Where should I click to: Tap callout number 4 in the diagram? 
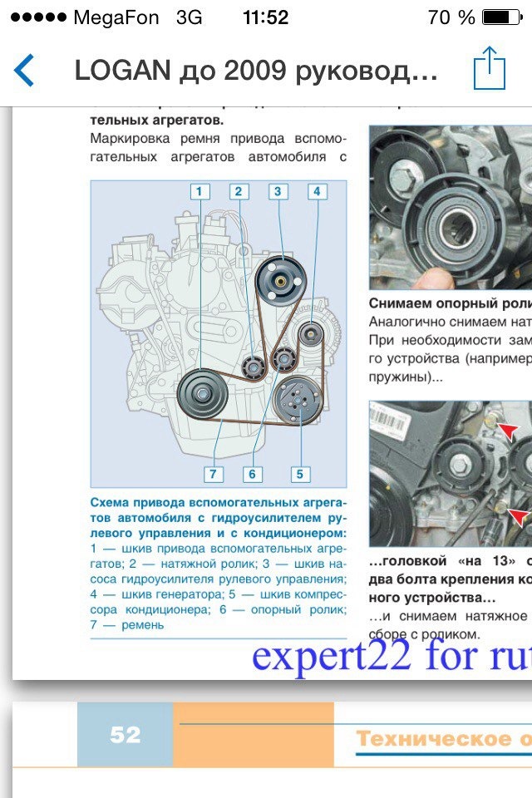(317, 191)
